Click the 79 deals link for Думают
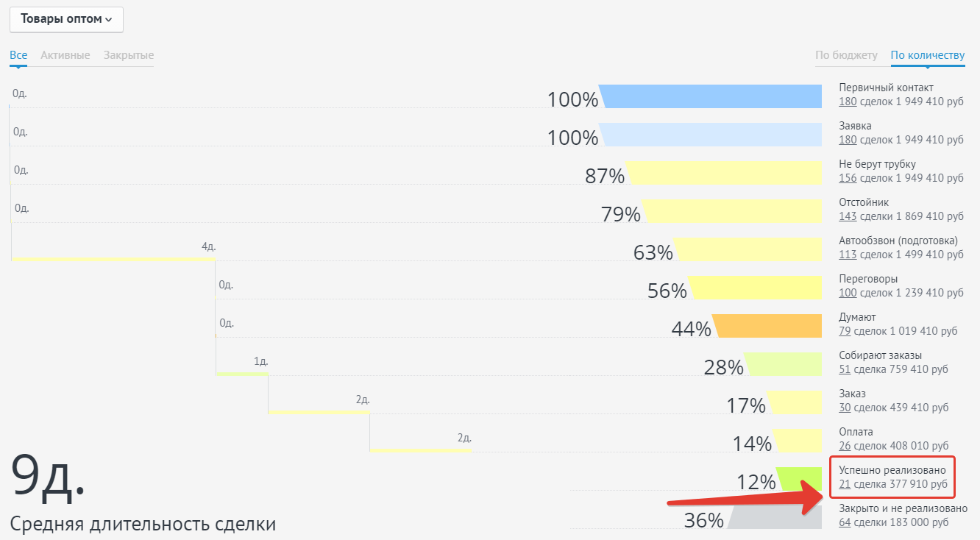Image resolution: width=980 pixels, height=540 pixels. tap(845, 331)
